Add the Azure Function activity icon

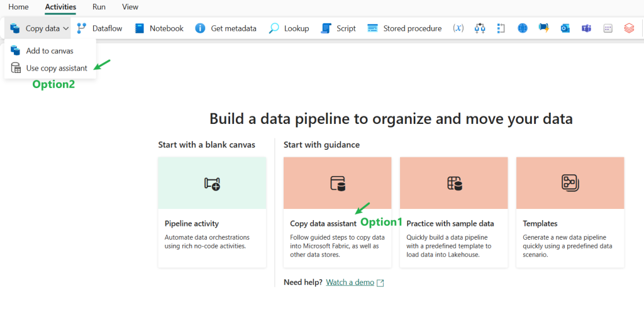tap(544, 28)
